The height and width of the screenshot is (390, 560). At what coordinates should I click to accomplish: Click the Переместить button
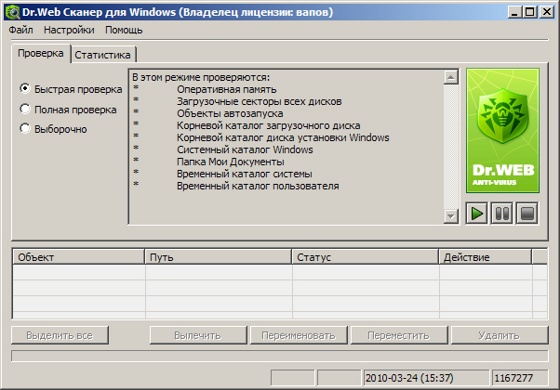(x=399, y=335)
